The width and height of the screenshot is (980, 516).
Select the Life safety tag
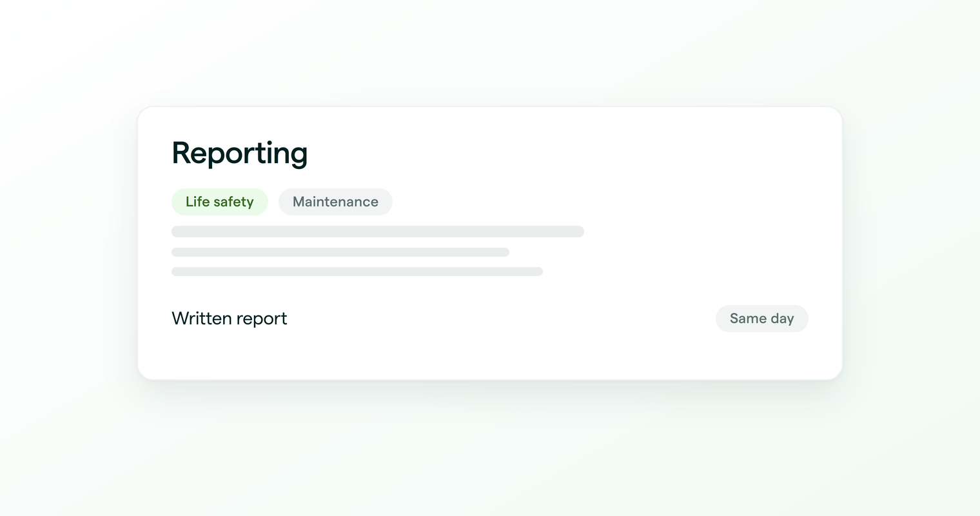220,202
